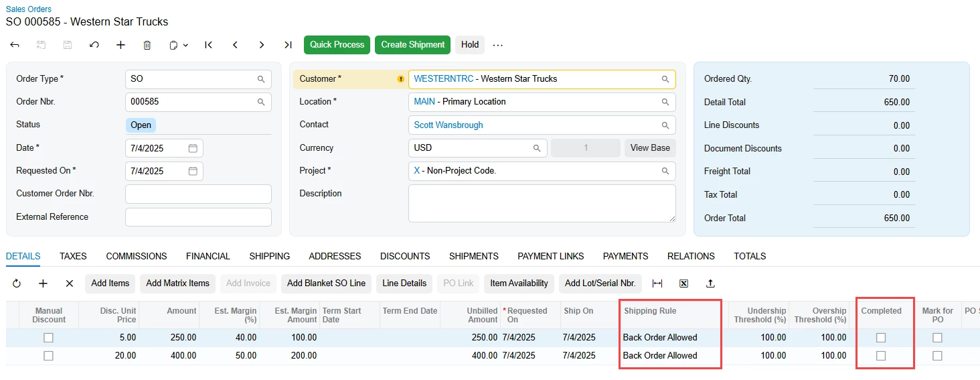Viewport: 980px width, 380px height.
Task: Click the fit to screen columns icon
Action: [x=657, y=283]
